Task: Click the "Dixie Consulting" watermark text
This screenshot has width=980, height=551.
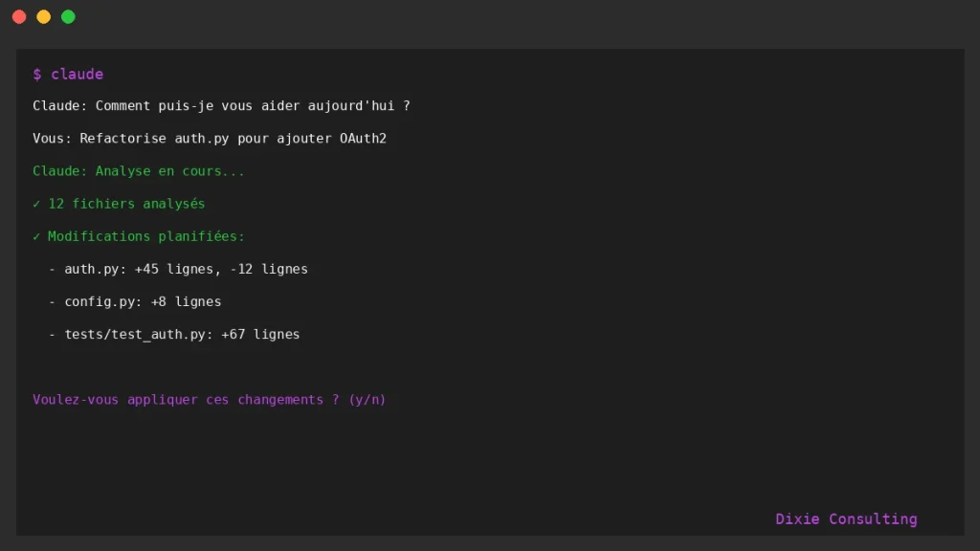Action: point(846,519)
